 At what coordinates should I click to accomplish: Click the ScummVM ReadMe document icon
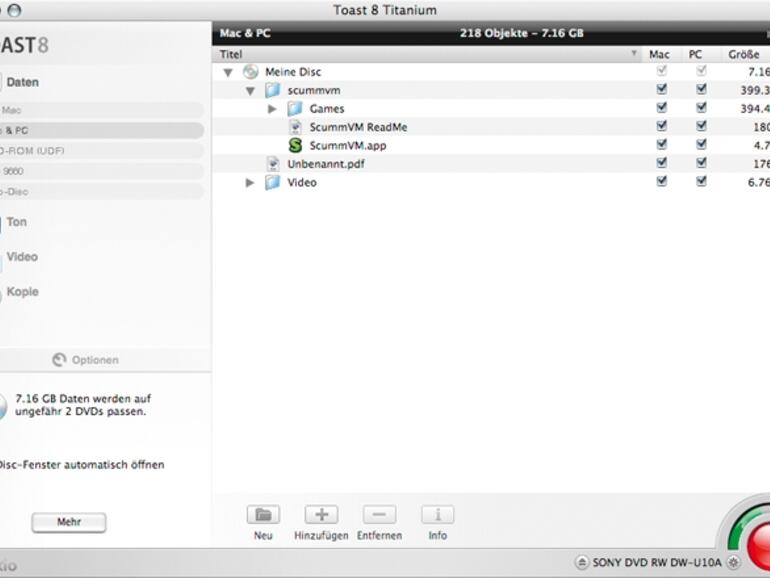coord(295,127)
